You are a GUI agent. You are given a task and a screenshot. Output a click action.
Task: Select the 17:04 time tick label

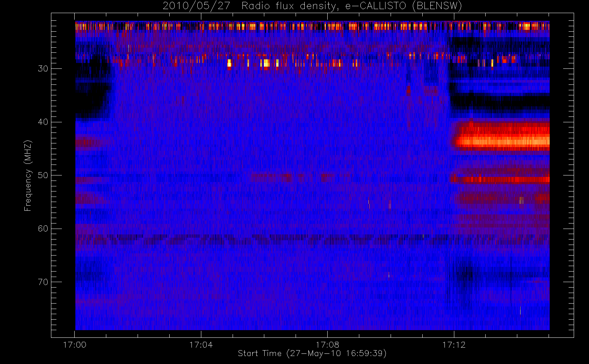point(201,345)
